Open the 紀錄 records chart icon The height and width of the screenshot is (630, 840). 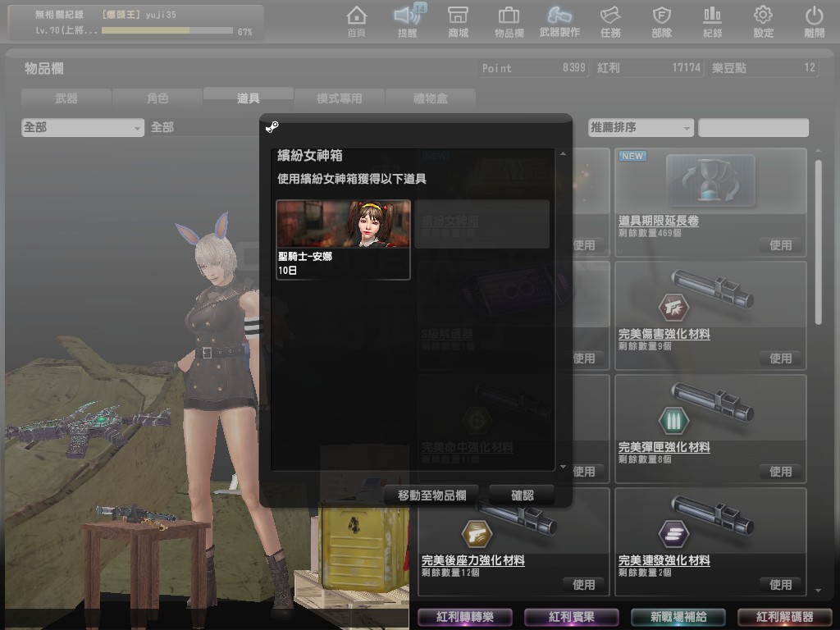(713, 21)
